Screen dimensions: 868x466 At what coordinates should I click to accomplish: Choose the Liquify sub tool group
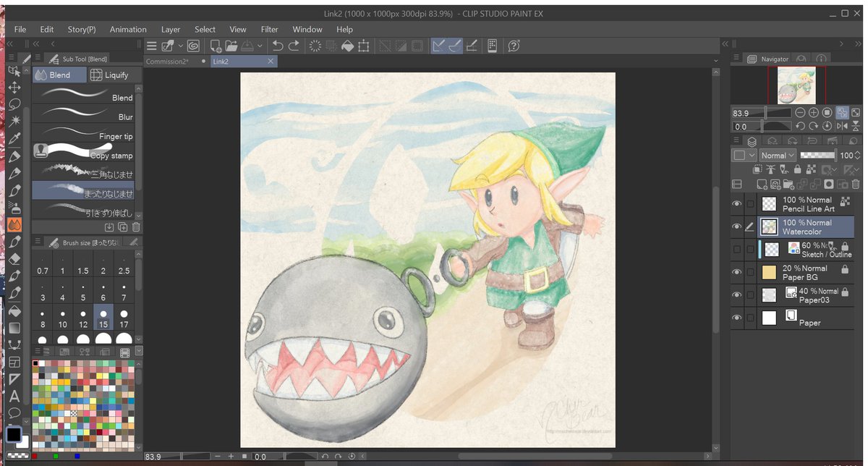[x=109, y=75]
